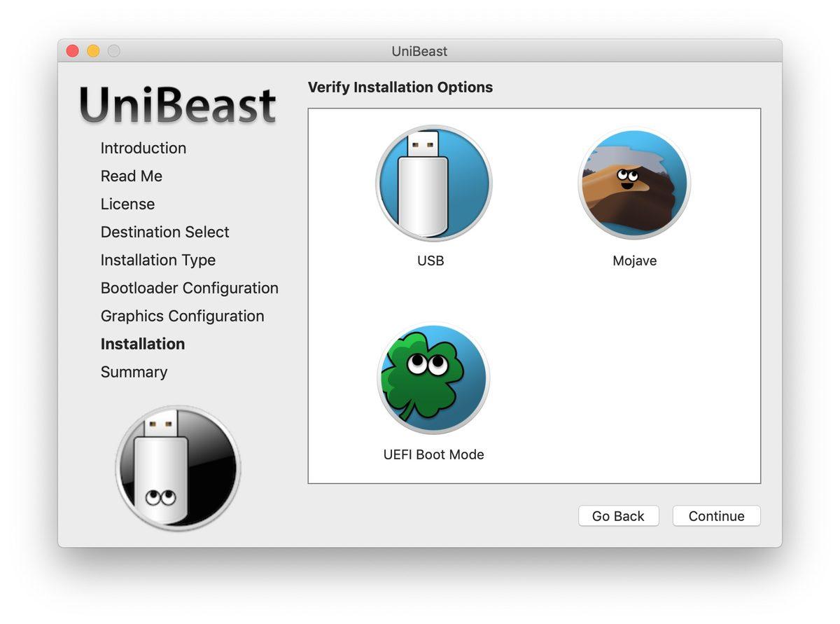The width and height of the screenshot is (840, 624).
Task: Select the Summary step in sidebar
Action: click(134, 373)
